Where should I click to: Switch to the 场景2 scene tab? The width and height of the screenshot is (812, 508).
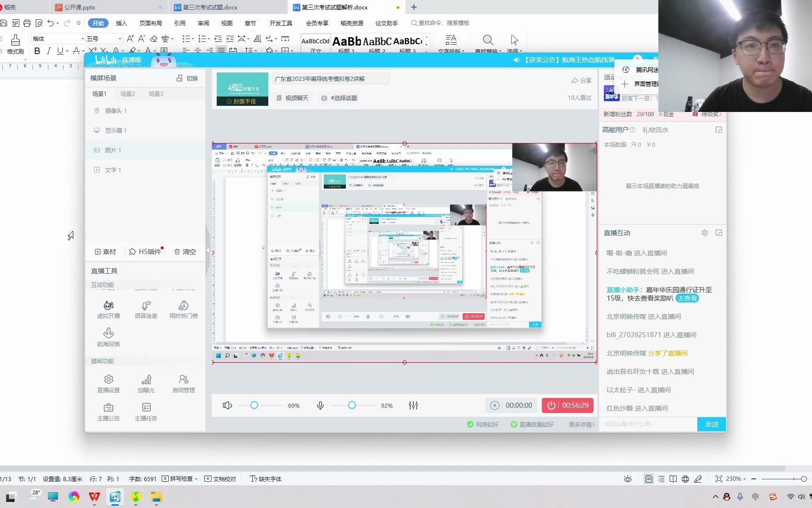(x=127, y=94)
